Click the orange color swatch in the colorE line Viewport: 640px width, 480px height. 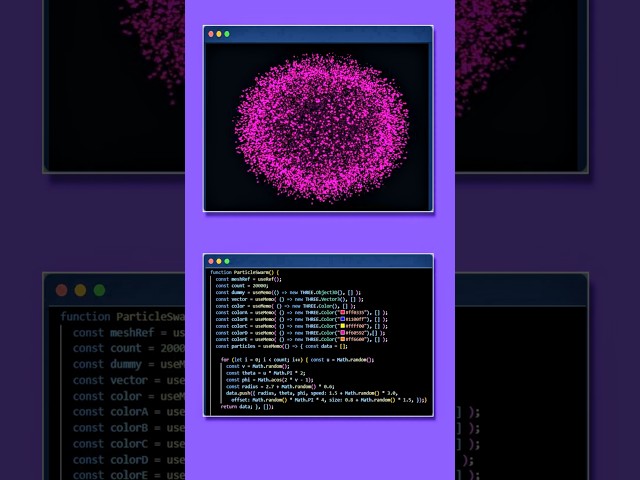[x=342, y=339]
